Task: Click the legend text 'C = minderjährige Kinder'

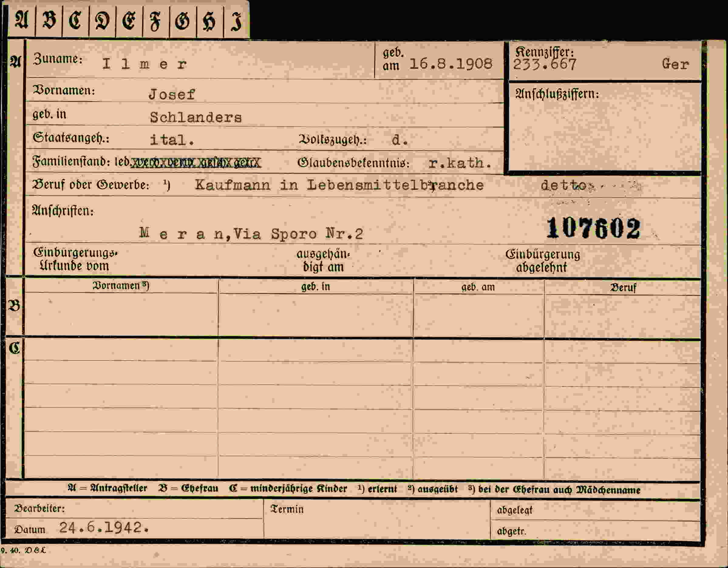Action: click(x=288, y=489)
